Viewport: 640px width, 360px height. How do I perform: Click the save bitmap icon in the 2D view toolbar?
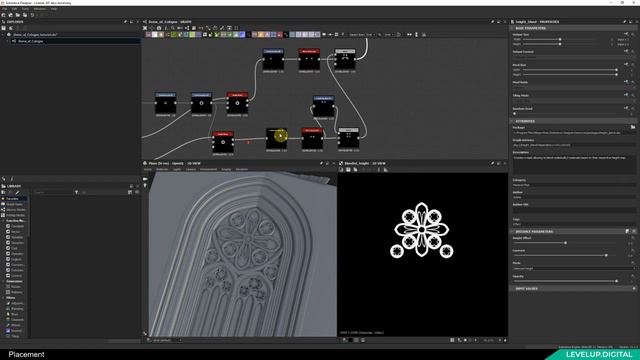[348, 169]
